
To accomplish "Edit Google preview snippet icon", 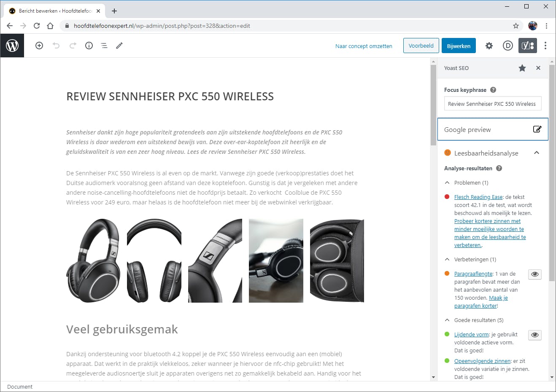I will click(537, 129).
